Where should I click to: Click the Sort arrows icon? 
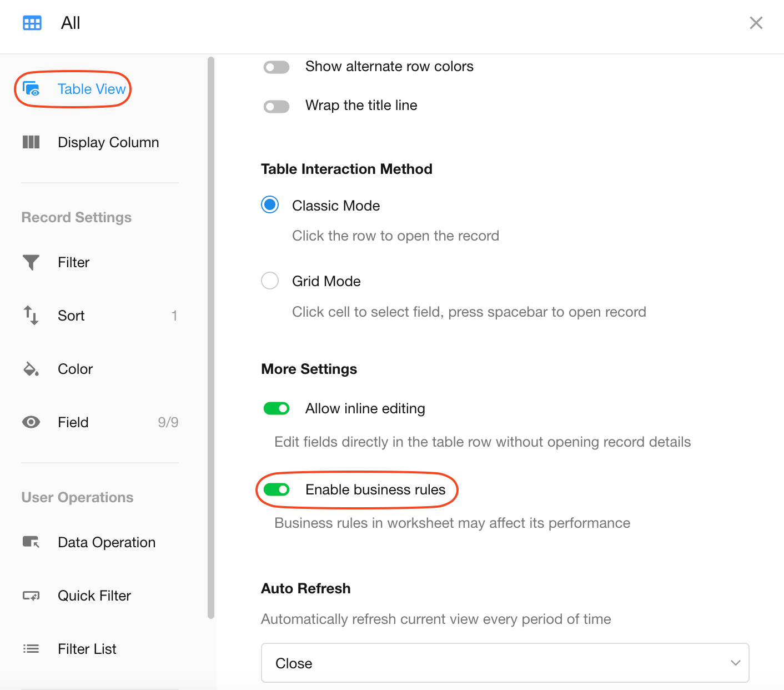tap(31, 316)
